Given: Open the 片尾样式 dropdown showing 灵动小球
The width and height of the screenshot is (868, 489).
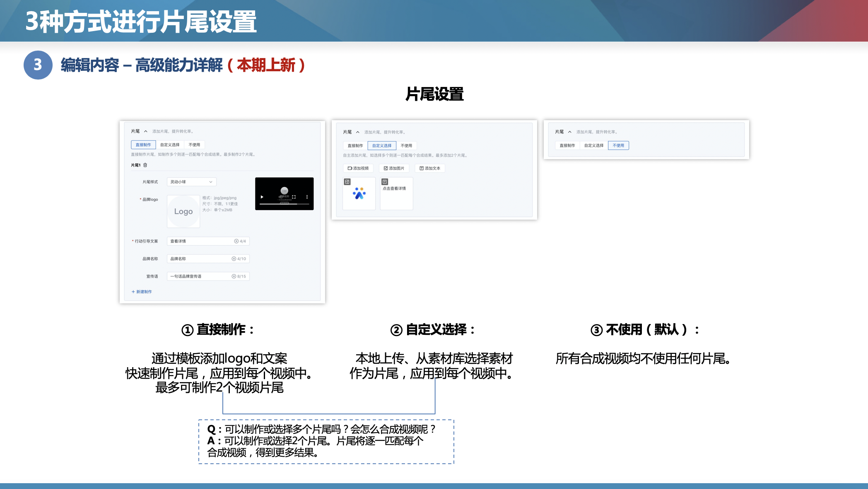Looking at the screenshot, I should pyautogui.click(x=191, y=182).
